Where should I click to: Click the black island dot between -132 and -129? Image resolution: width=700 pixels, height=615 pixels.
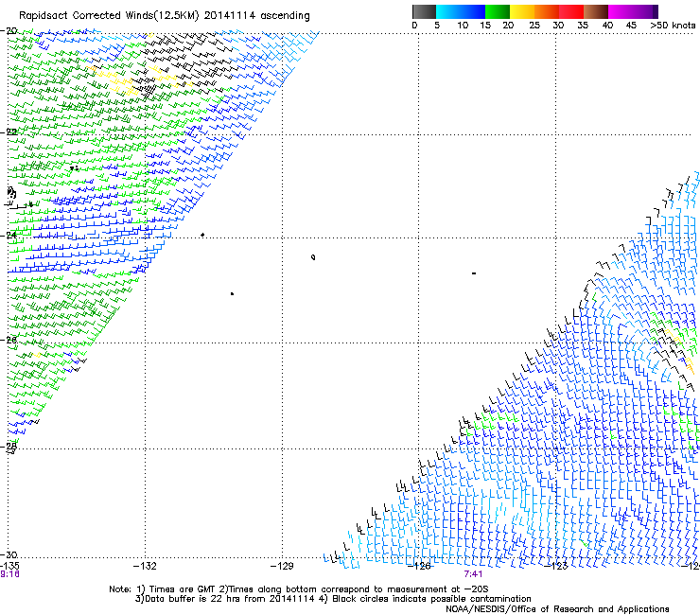[232, 293]
